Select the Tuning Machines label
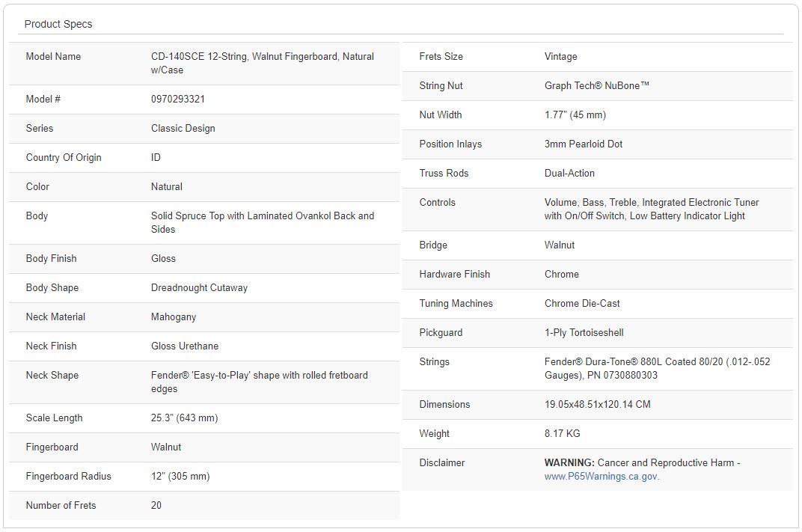Image resolution: width=802 pixels, height=532 pixels. [456, 303]
